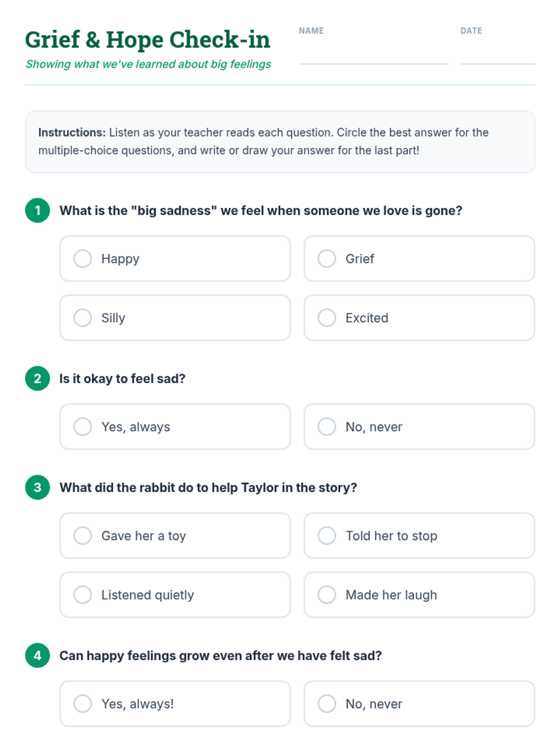The width and height of the screenshot is (560, 747).
Task: Select the "Excited" answer choice
Action: [327, 318]
